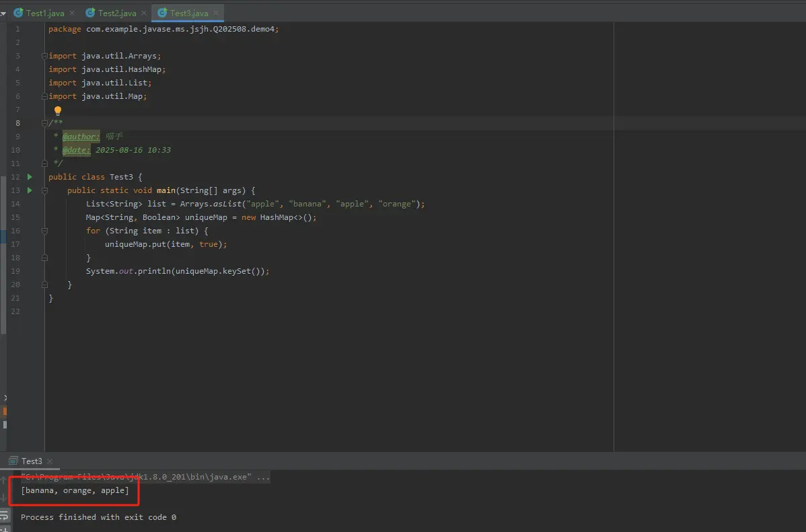
Task: Click the date text 2025-08-16 10:33
Action: 133,150
